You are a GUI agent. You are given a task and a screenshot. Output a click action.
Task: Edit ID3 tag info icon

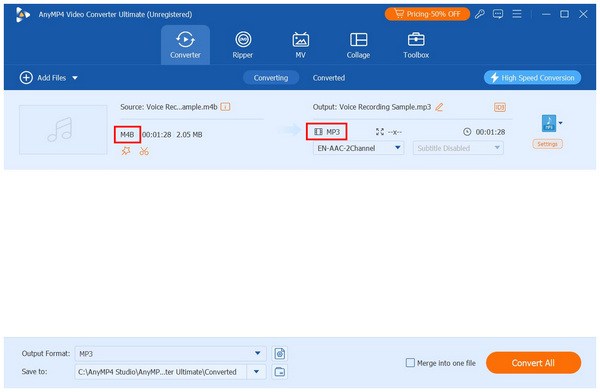click(x=500, y=107)
